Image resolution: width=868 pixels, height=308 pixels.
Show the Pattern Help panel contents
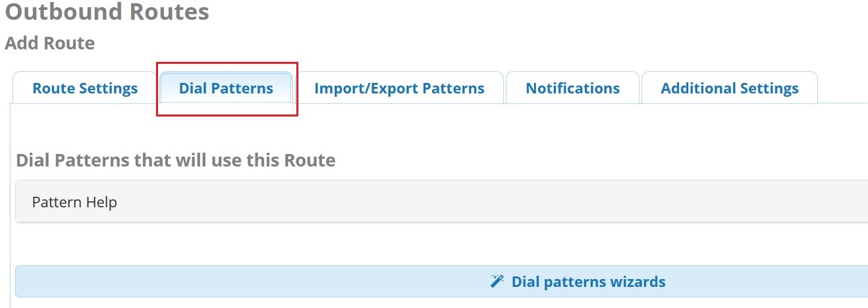point(441,201)
